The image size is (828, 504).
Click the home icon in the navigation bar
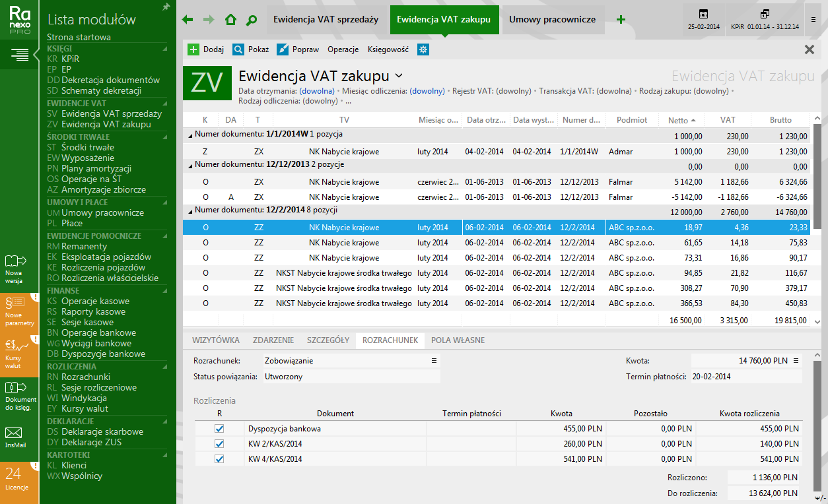230,20
